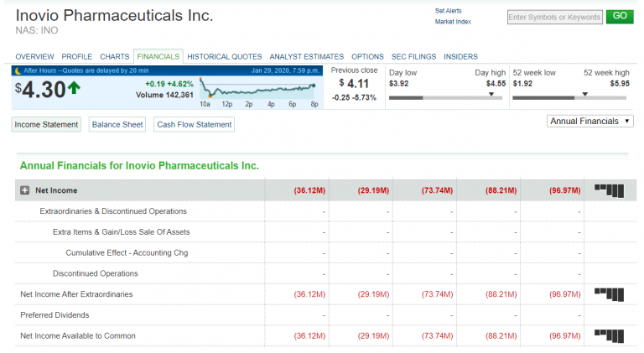Screen dimensions: 644x353
Task: Open the Annual Financials dropdown
Action: point(589,121)
